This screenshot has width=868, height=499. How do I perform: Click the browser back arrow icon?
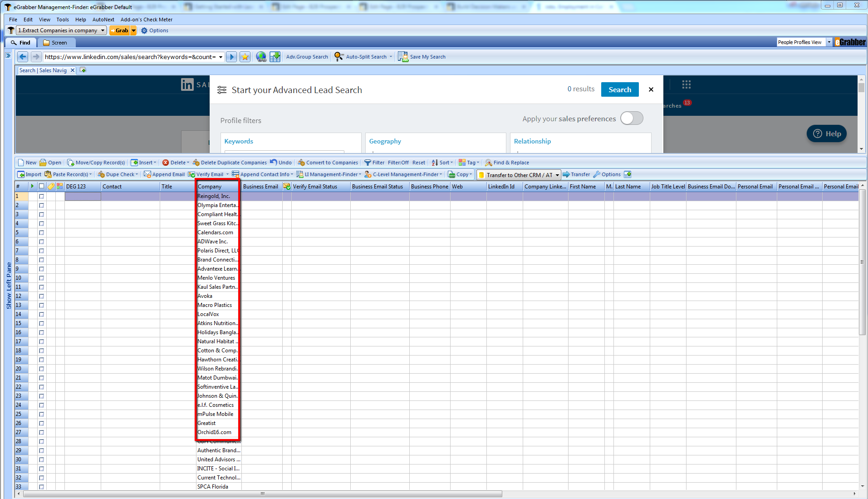23,57
